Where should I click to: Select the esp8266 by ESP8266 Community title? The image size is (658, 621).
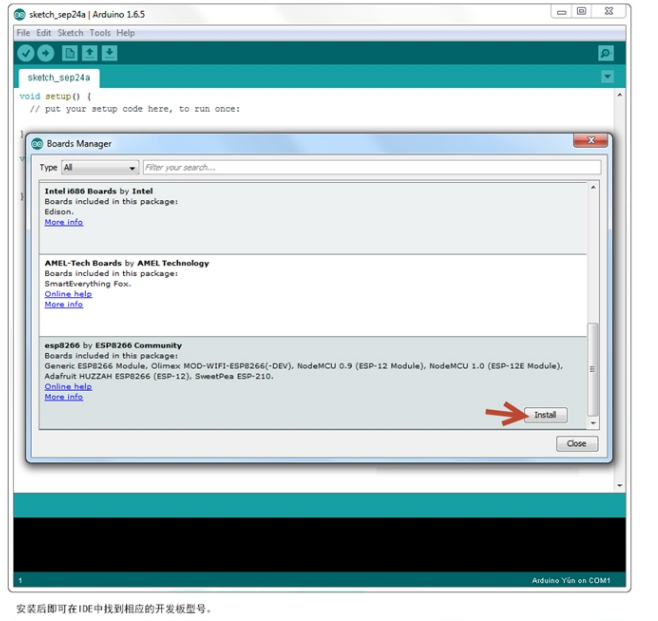point(113,345)
